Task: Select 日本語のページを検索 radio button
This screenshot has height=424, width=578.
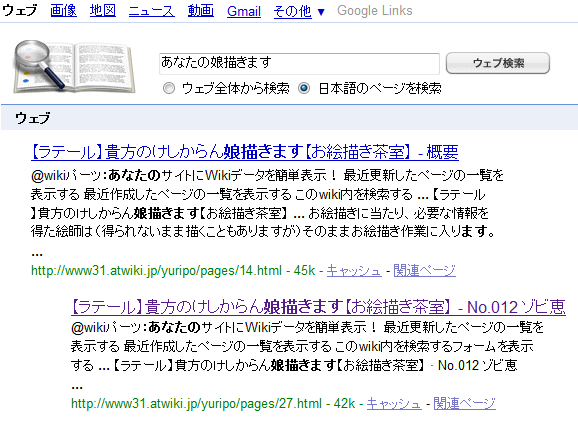Action: (x=304, y=88)
